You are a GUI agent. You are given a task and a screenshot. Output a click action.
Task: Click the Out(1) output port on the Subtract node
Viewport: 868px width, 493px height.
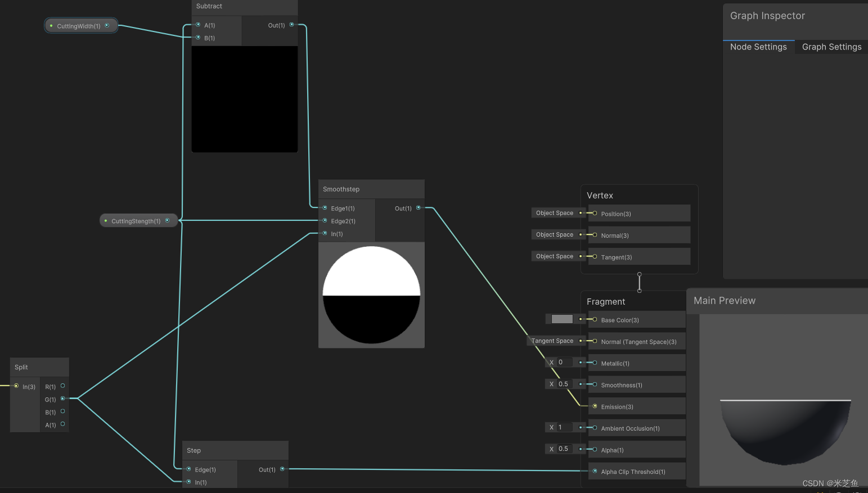click(x=291, y=25)
